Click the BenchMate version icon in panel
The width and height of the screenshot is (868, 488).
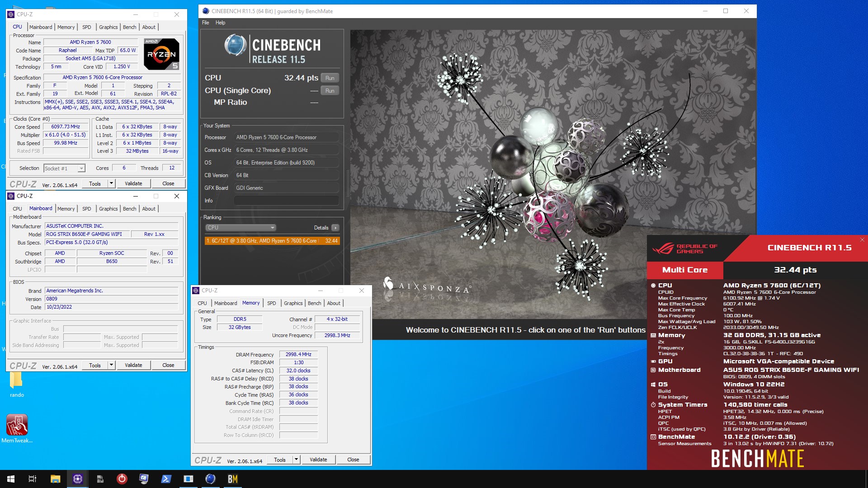tap(653, 437)
